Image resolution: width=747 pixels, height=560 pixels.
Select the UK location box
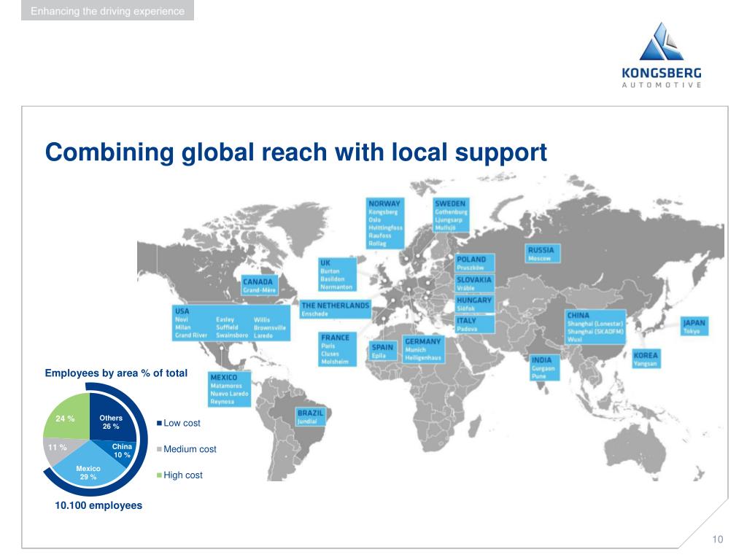[337, 274]
